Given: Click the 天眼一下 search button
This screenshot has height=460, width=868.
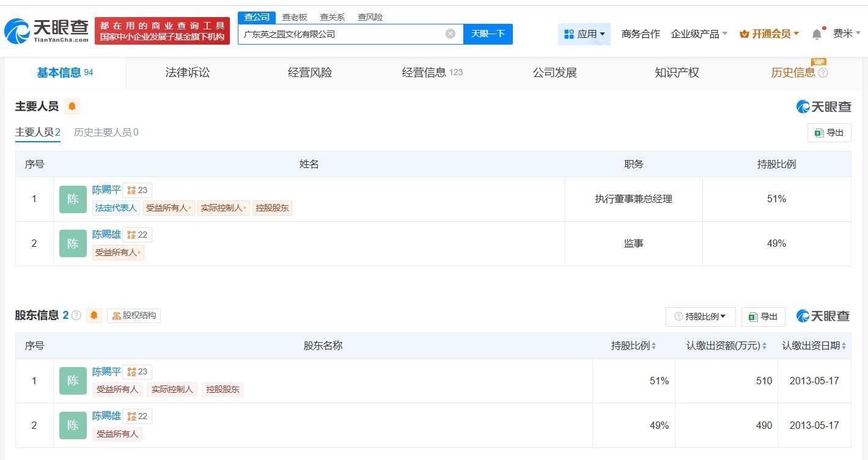Looking at the screenshot, I should (488, 34).
